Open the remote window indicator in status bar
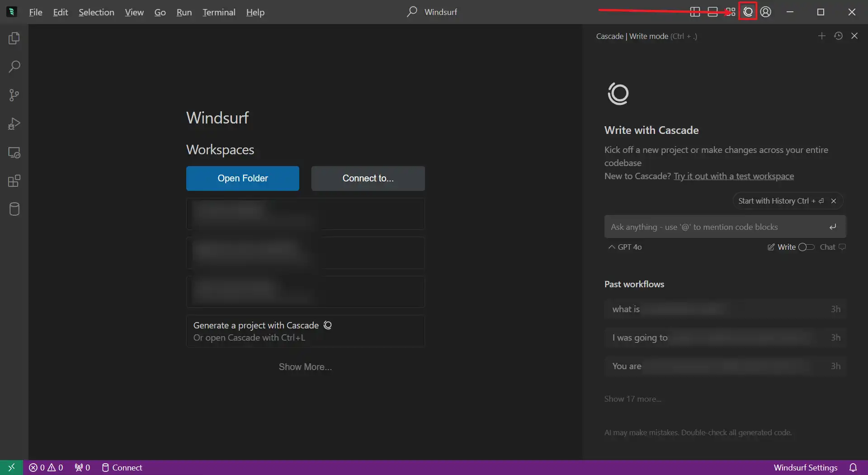The height and width of the screenshot is (475, 868). 11,467
